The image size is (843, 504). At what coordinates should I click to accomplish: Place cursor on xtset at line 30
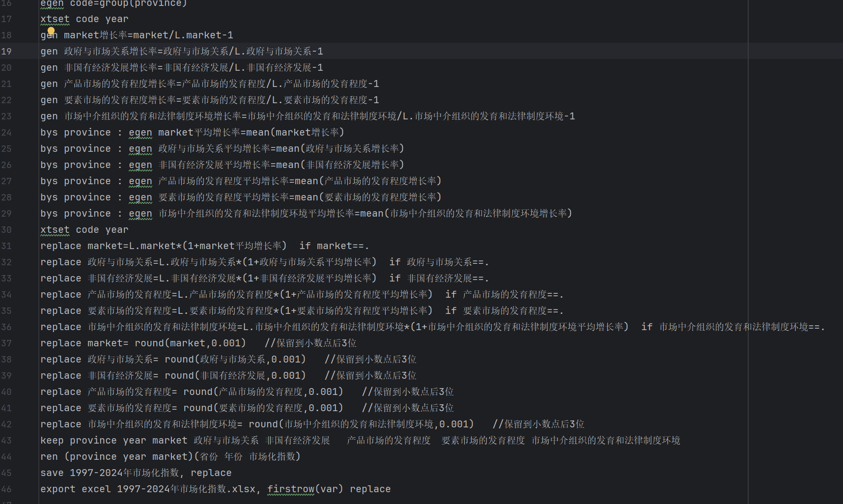[x=55, y=230]
